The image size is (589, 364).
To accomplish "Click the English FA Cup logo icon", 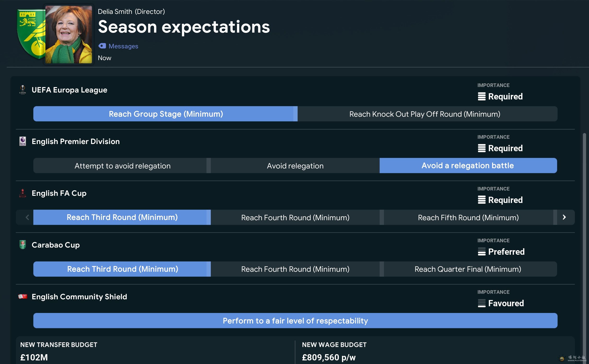I will [23, 193].
